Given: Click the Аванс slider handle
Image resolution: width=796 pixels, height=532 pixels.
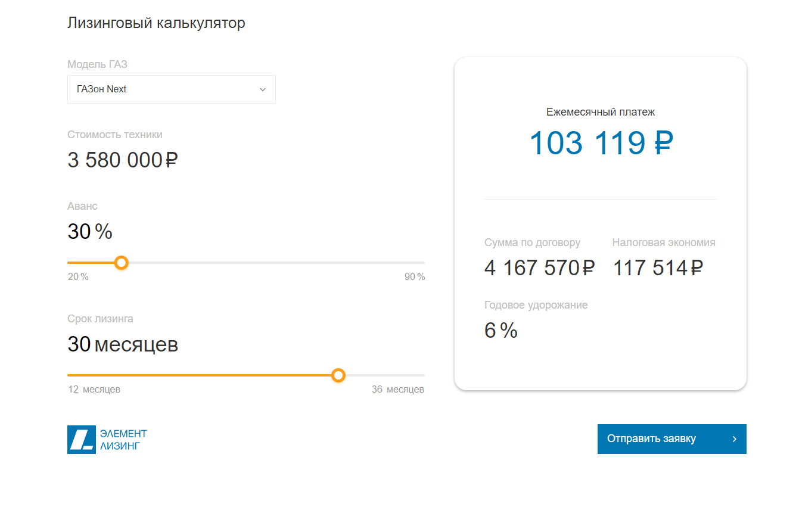Looking at the screenshot, I should click(122, 263).
